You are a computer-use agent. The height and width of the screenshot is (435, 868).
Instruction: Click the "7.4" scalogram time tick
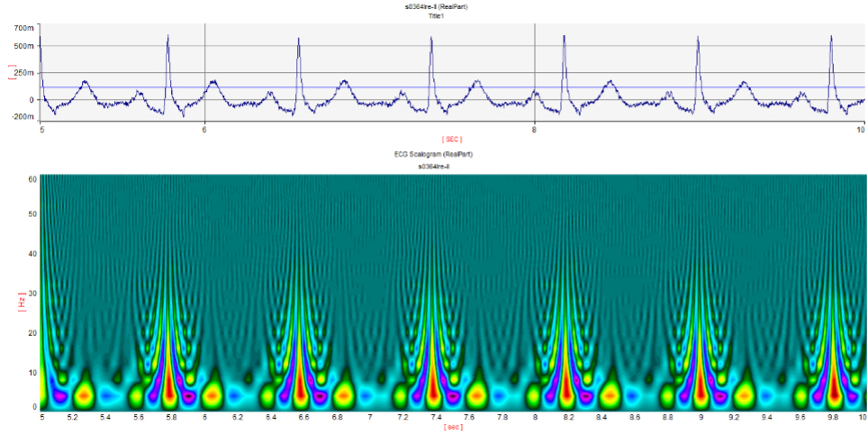click(x=436, y=417)
